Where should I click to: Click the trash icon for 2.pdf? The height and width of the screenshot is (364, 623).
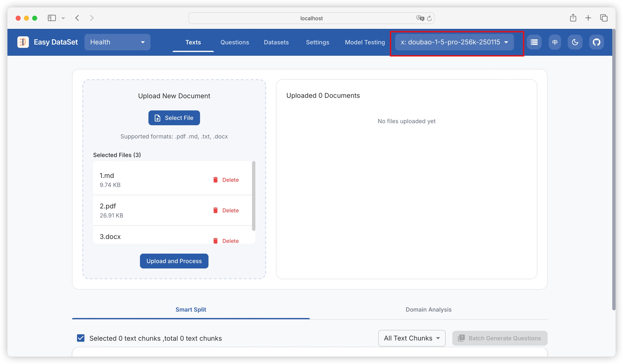[x=215, y=210]
